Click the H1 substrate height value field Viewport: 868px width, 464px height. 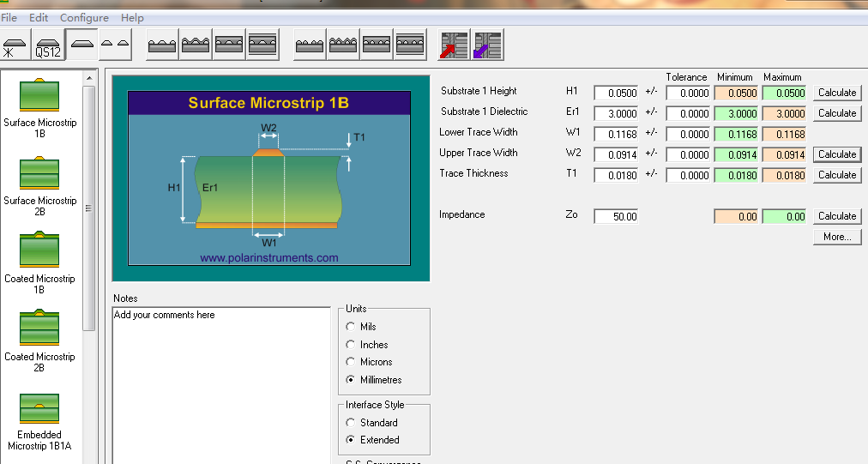616,93
